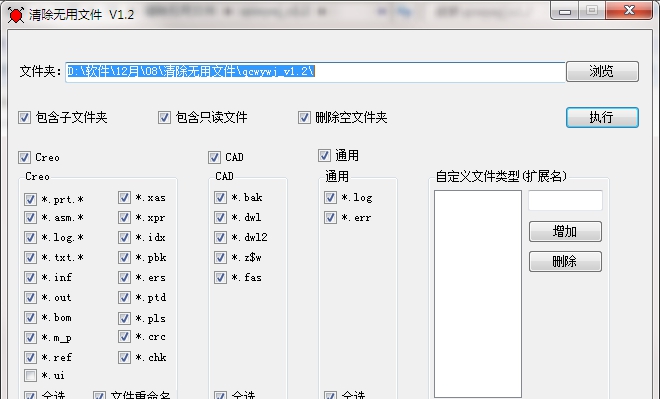Minimize the 清除无用文件 window
The width and height of the screenshot is (660, 399).
565,11
